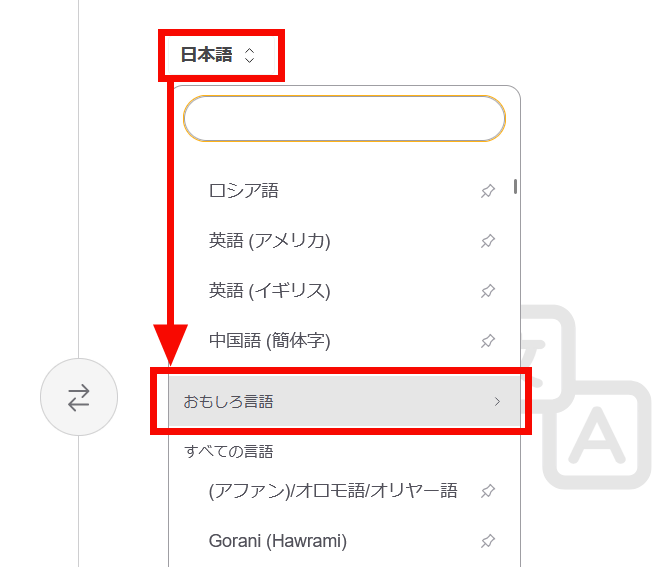
Task: Choose 英語 (イギリス) language
Action: pyautogui.click(x=270, y=291)
